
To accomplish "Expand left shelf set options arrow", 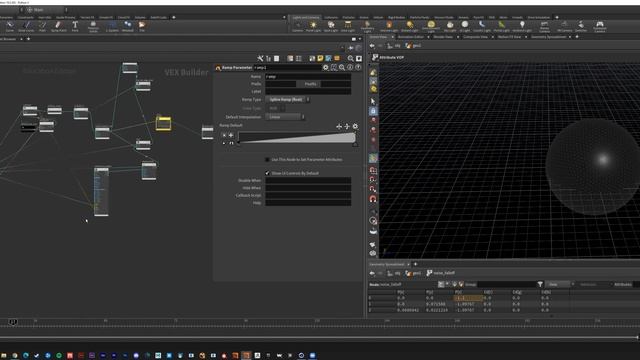I will click(284, 18).
